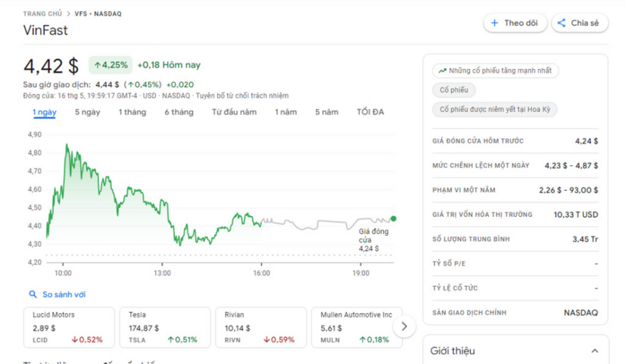Click the TỶ LỆ CỔ TỨC label
The image size is (626, 364).
pyautogui.click(x=455, y=288)
